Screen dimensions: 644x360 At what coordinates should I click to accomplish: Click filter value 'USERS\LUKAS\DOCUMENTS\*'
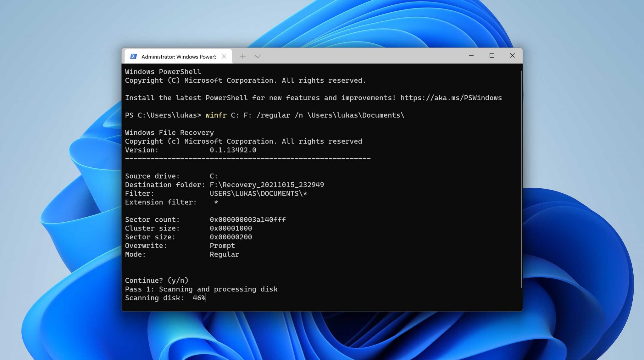258,194
